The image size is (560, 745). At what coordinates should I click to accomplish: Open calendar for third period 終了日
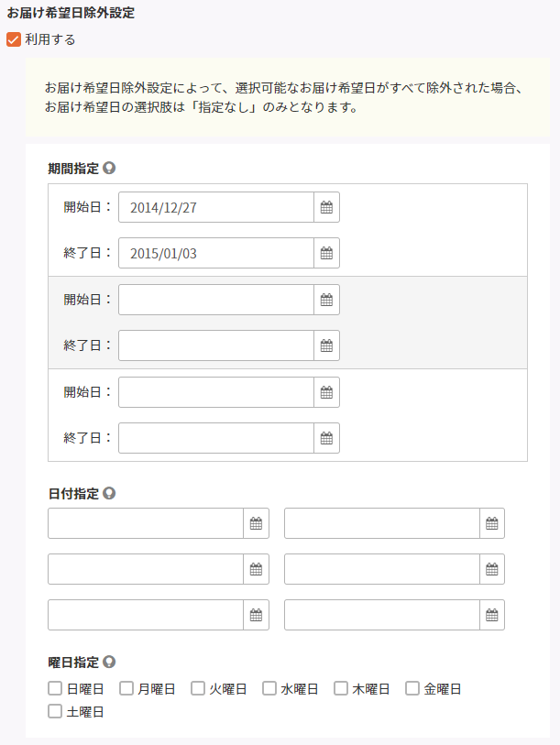coord(326,438)
